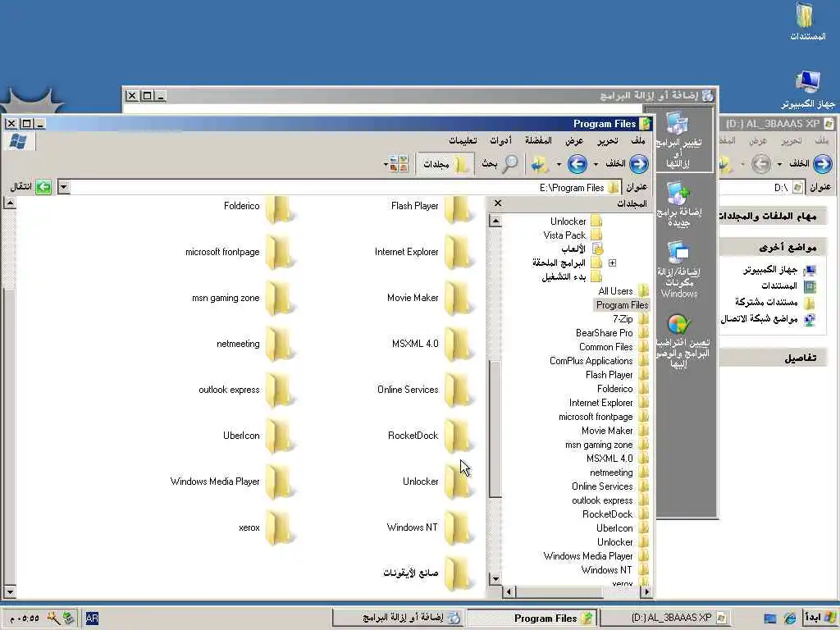Open the المفضلة menu in Program Files
The width and height of the screenshot is (840, 630).
tap(538, 140)
